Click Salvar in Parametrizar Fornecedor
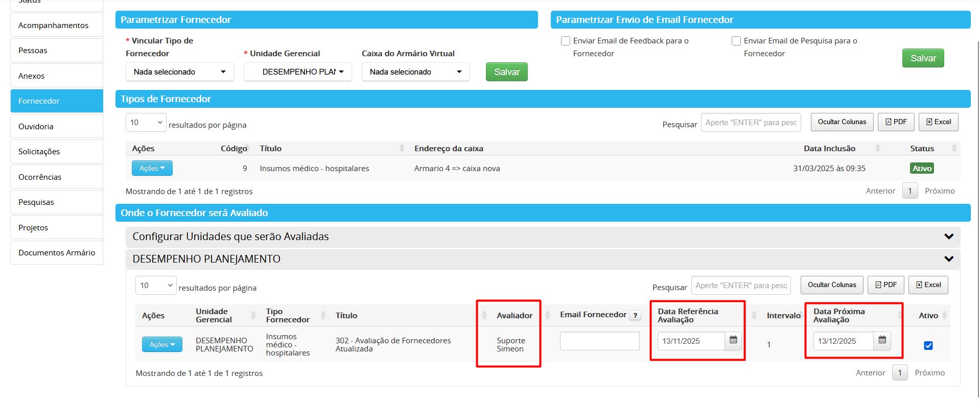980x401 pixels. coord(506,72)
